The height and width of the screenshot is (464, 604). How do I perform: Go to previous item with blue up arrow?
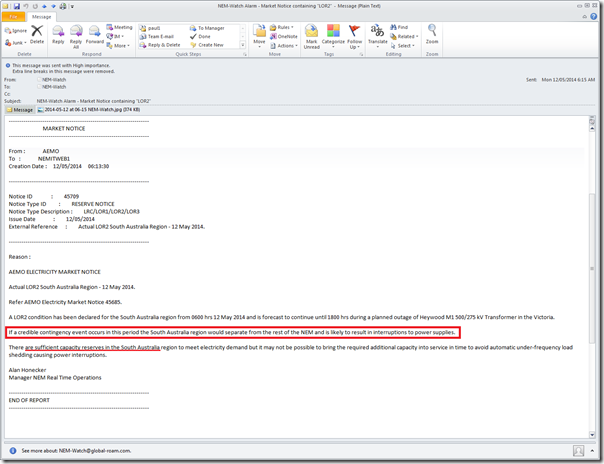[x=44, y=6]
